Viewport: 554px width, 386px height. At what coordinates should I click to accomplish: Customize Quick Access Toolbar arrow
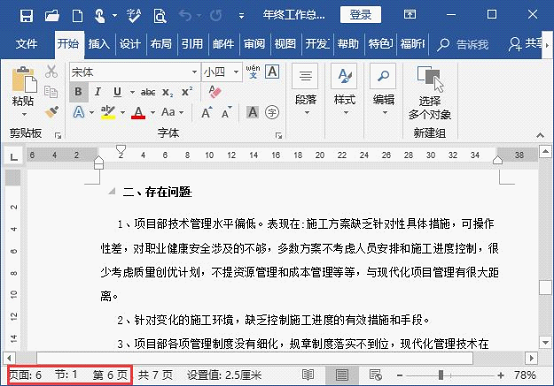(x=241, y=16)
